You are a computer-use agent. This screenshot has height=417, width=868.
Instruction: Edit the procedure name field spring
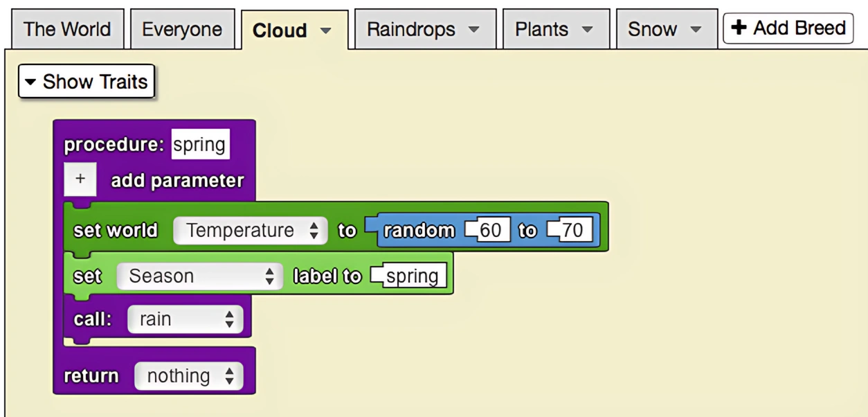coord(200,145)
